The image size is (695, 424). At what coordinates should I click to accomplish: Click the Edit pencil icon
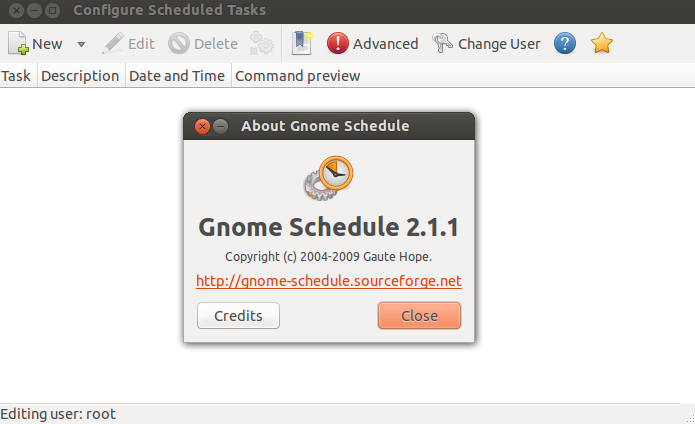pyautogui.click(x=113, y=43)
